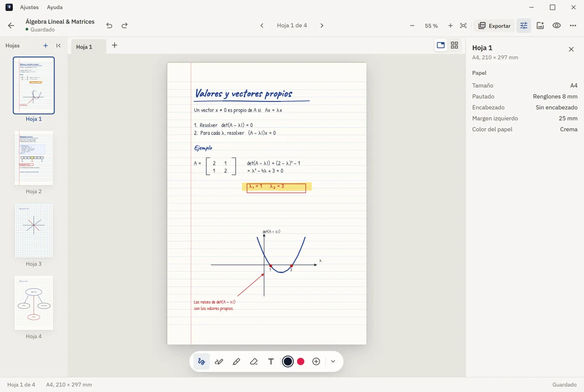Image resolution: width=584 pixels, height=392 pixels.
Task: Pick the red color swatch
Action: [x=301, y=361]
